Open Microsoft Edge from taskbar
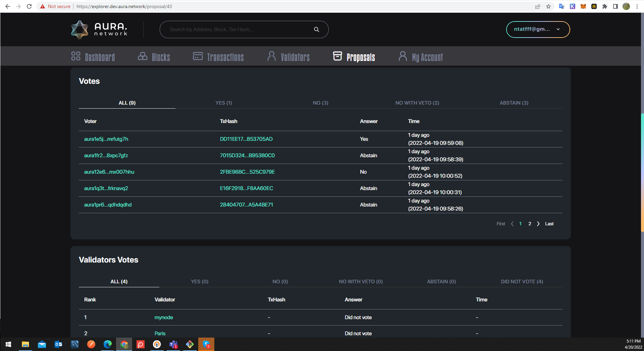The image size is (644, 351). (x=108, y=344)
